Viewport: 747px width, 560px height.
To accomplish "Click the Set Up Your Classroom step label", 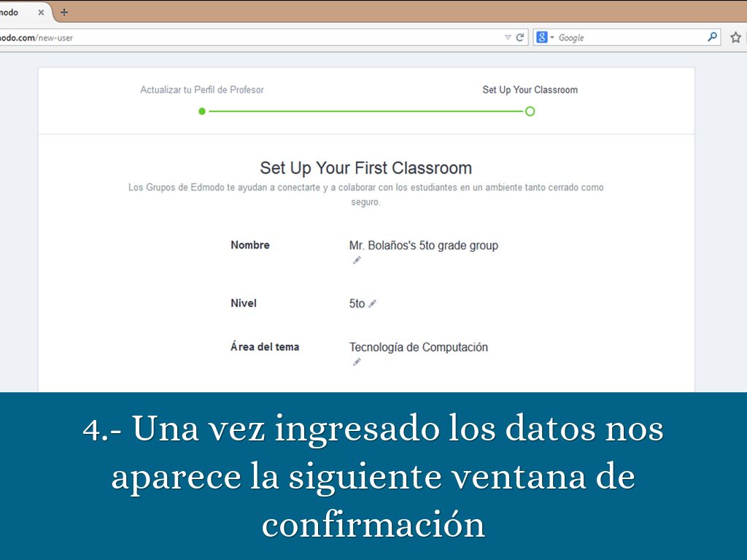I will 530,90.
